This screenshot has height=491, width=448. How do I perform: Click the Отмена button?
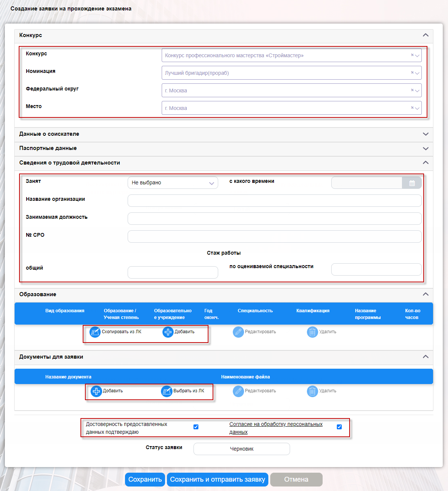pos(296,479)
